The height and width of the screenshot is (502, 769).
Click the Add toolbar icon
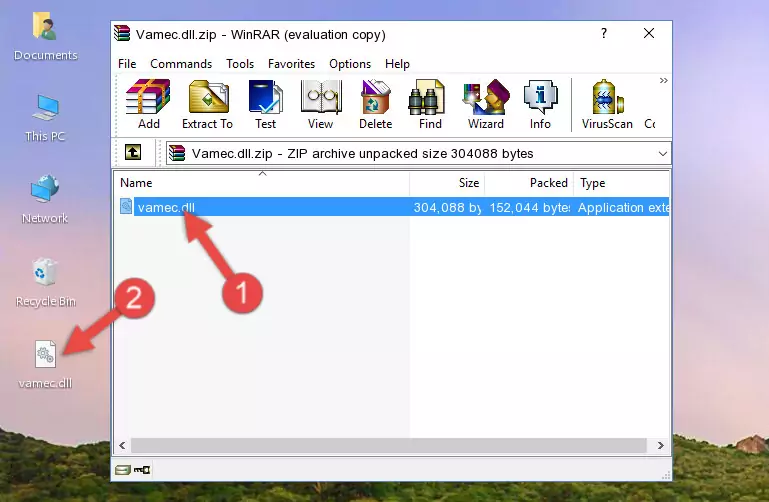pyautogui.click(x=148, y=104)
